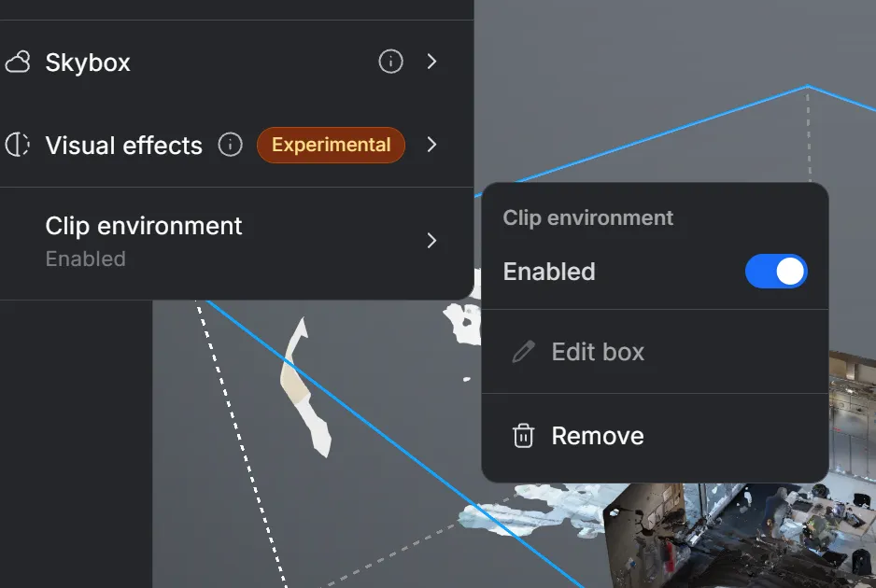876x588 pixels.
Task: Select the Skybox menu entry text
Action: point(88,63)
